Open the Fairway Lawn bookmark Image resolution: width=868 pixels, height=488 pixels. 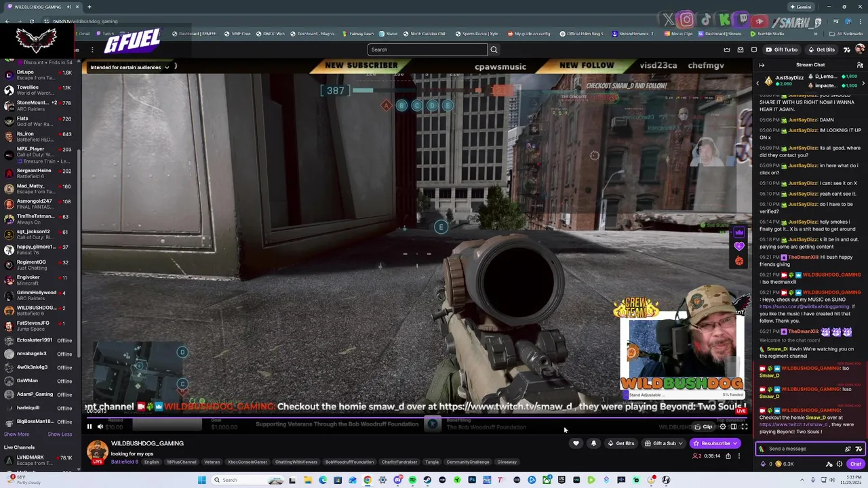click(358, 34)
